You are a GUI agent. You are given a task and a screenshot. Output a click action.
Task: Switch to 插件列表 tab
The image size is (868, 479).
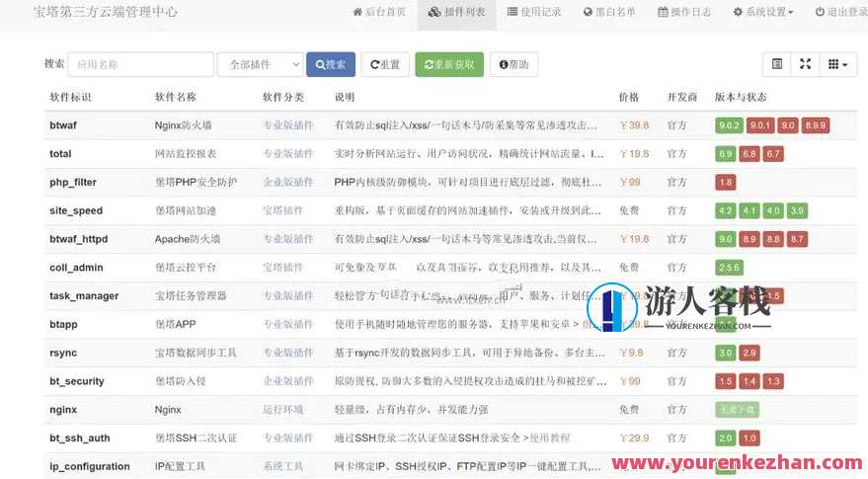click(457, 12)
